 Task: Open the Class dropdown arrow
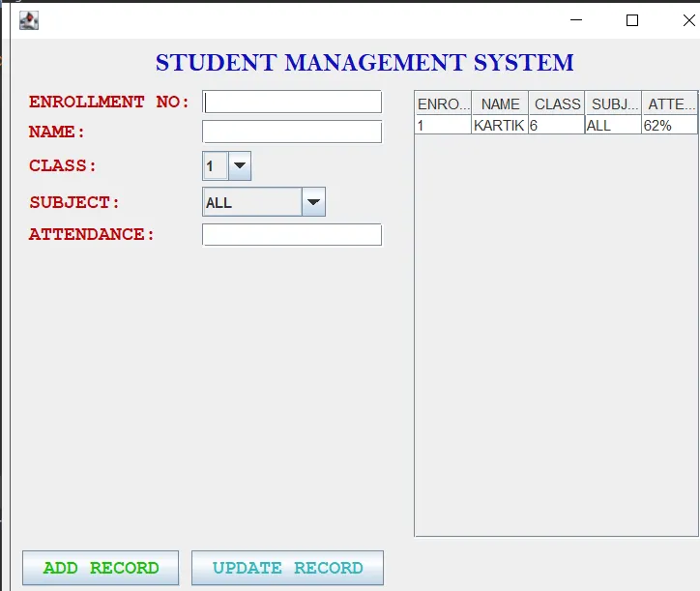240,165
